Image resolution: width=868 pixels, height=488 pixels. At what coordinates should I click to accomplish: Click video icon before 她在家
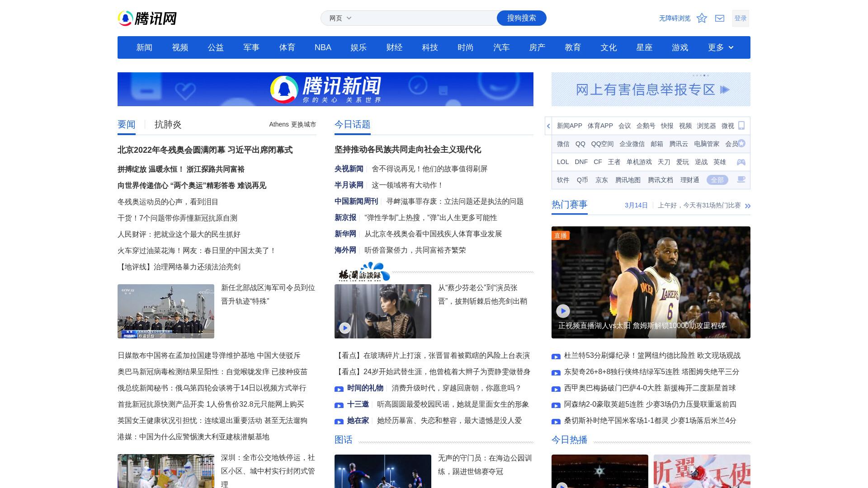click(339, 421)
